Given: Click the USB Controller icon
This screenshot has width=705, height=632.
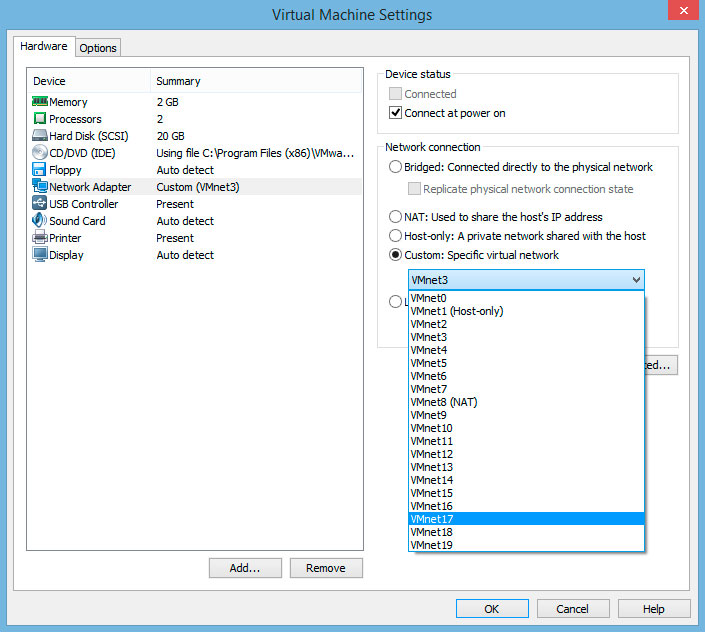Looking at the screenshot, I should click(x=40, y=204).
